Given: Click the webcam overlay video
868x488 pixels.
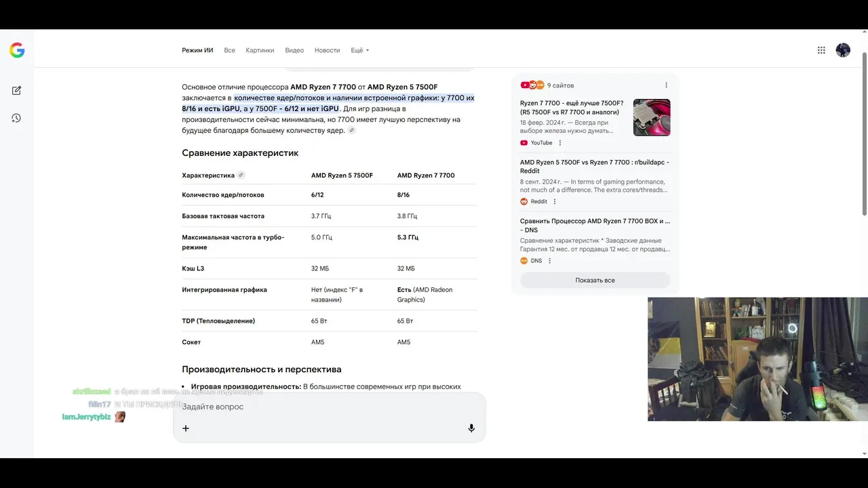Looking at the screenshot, I should click(757, 359).
